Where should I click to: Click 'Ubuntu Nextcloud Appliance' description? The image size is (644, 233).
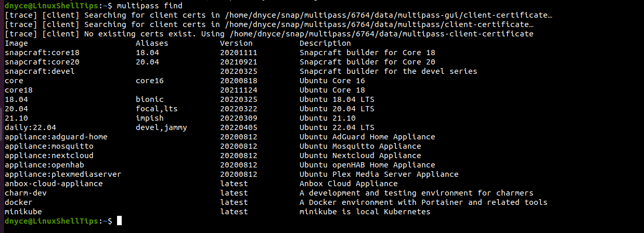360,156
